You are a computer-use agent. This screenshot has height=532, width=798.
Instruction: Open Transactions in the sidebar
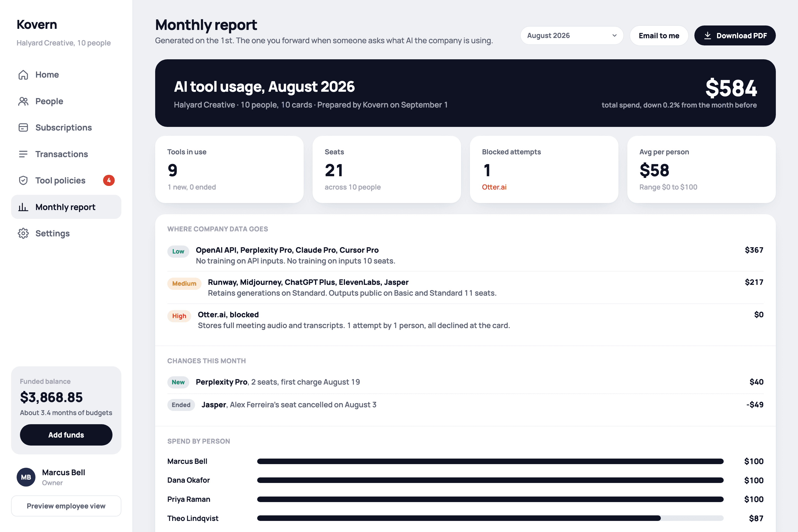tap(66, 154)
